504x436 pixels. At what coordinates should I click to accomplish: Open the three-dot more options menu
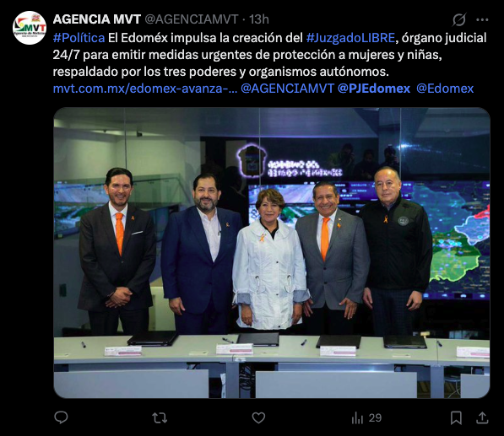click(482, 19)
